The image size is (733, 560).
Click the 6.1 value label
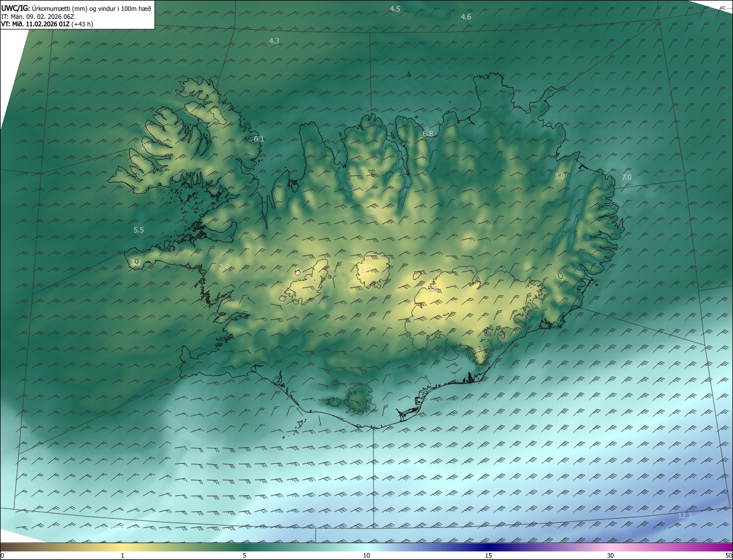[259, 139]
